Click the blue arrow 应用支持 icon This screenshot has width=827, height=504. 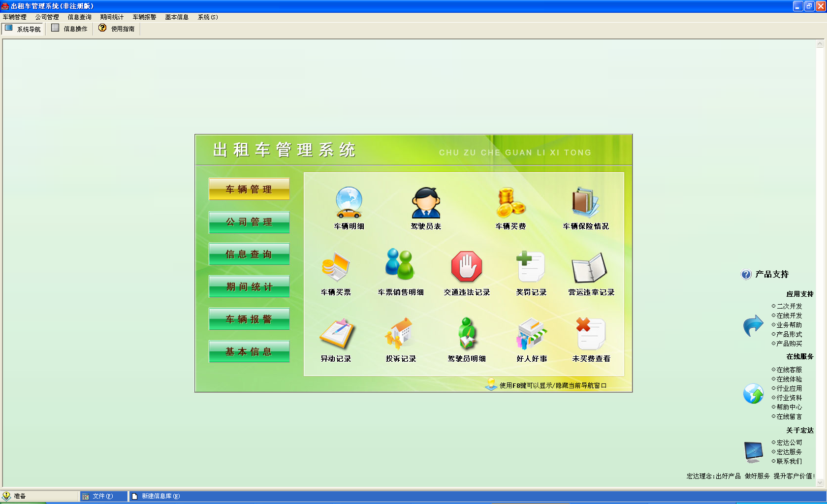coord(753,326)
